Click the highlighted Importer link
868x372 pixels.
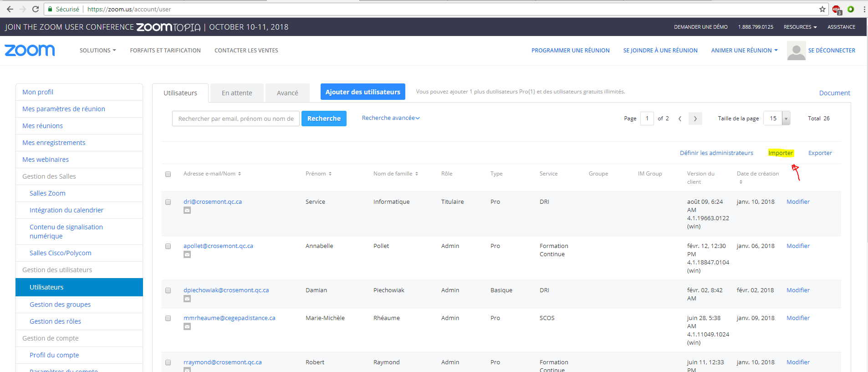pos(780,153)
